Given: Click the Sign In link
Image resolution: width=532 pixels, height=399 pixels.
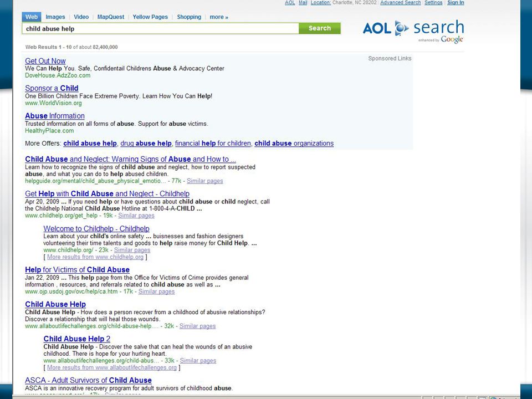Looking at the screenshot, I should pos(456,3).
